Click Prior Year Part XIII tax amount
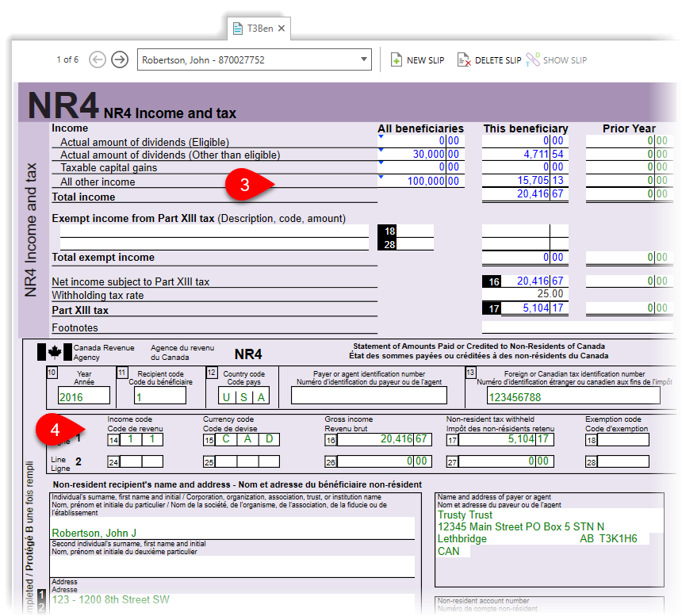Image resolution: width=682 pixels, height=616 pixels. pos(629,308)
